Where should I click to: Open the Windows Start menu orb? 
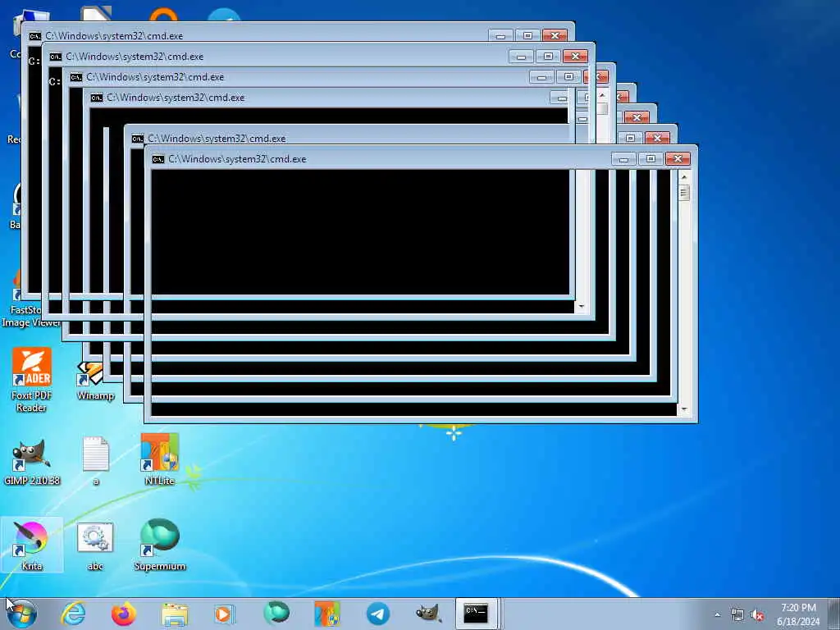(21, 614)
